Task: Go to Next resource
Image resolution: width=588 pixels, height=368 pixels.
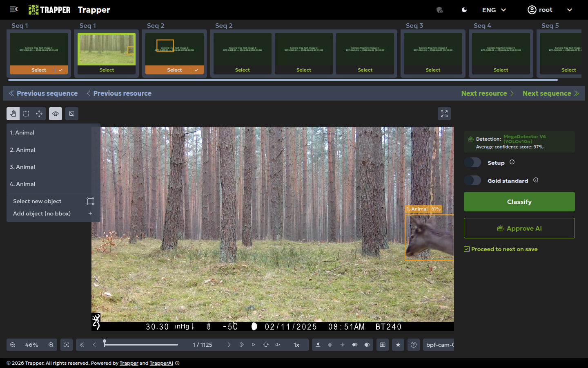Action: click(x=488, y=93)
